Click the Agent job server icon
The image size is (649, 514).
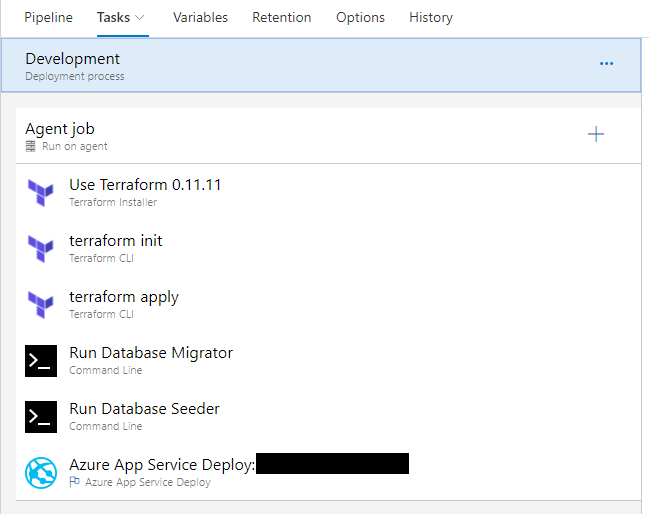tap(31, 146)
